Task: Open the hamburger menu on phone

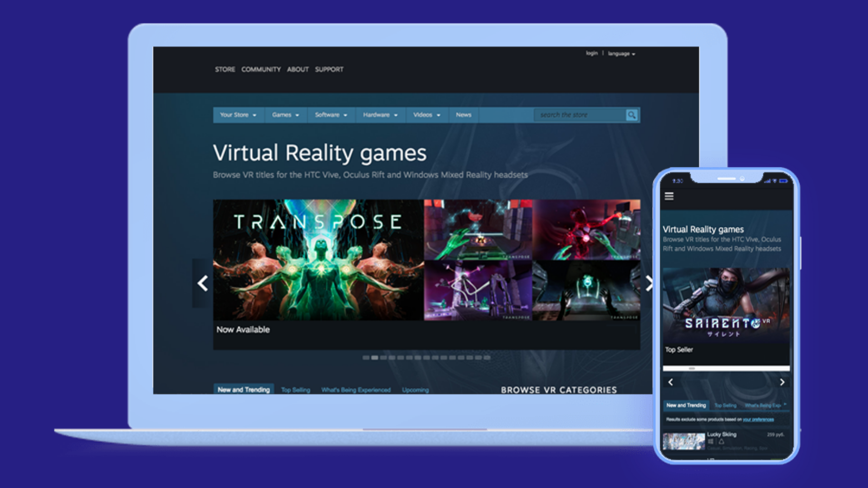Action: pyautogui.click(x=669, y=196)
